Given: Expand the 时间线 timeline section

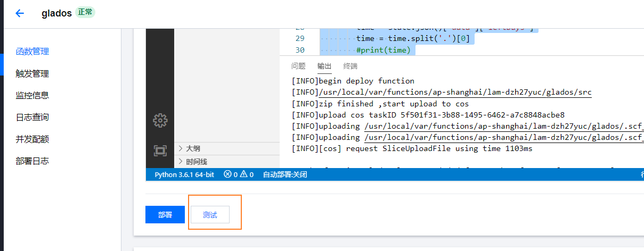Looking at the screenshot, I should point(227,162).
